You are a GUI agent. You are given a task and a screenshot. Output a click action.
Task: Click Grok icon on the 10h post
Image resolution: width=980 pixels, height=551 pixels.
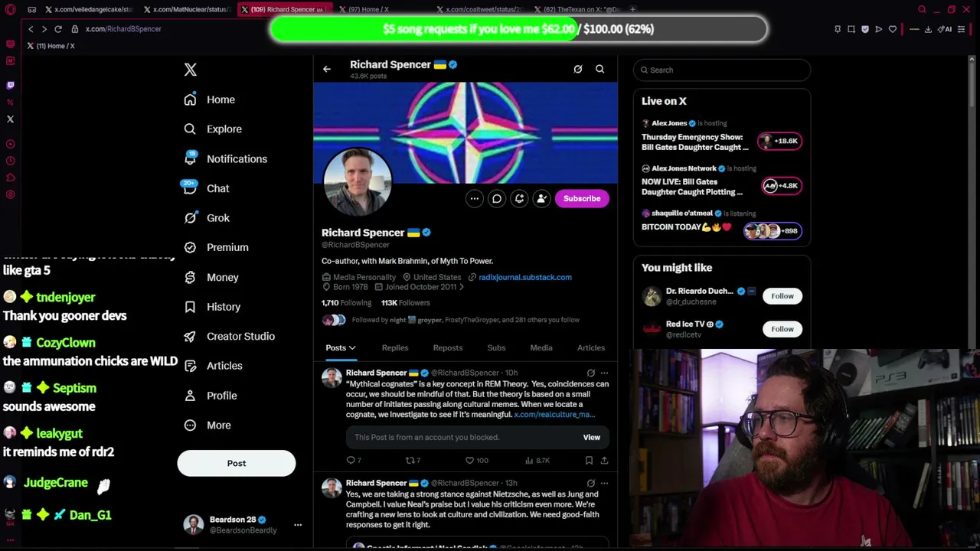pyautogui.click(x=590, y=373)
